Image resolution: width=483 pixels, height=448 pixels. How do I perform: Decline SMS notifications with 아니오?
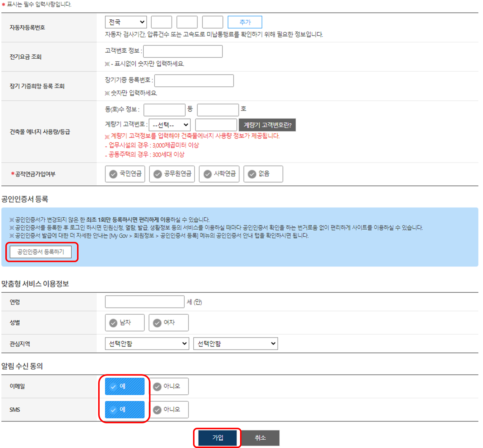(x=169, y=410)
